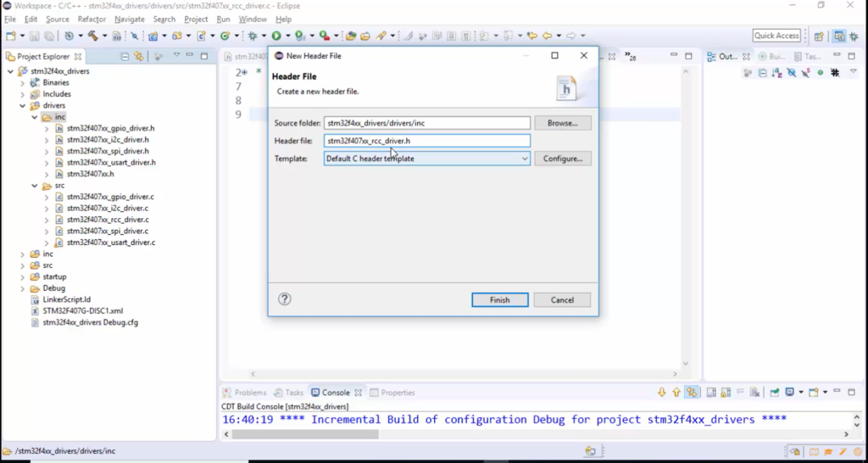Select stm32f407xx_usart_driver.c in Project Explorer
Image resolution: width=868 pixels, height=463 pixels.
pyautogui.click(x=111, y=243)
